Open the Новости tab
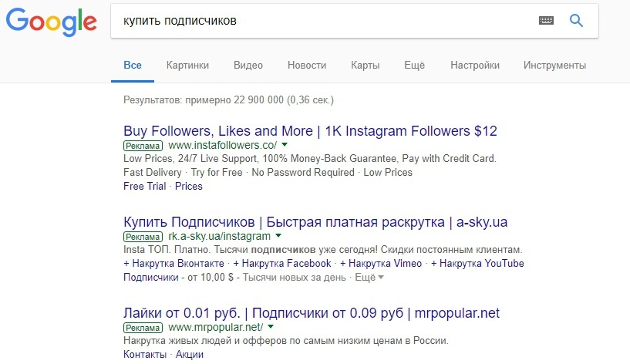The height and width of the screenshot is (364, 630). tap(307, 65)
